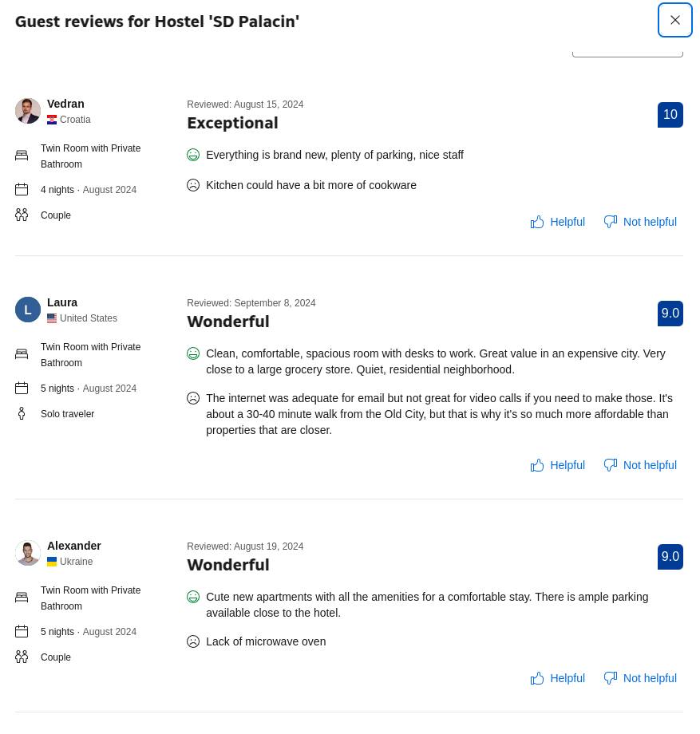700x734 pixels.
Task: Mark Alexander's review as Helpful
Action: click(558, 678)
